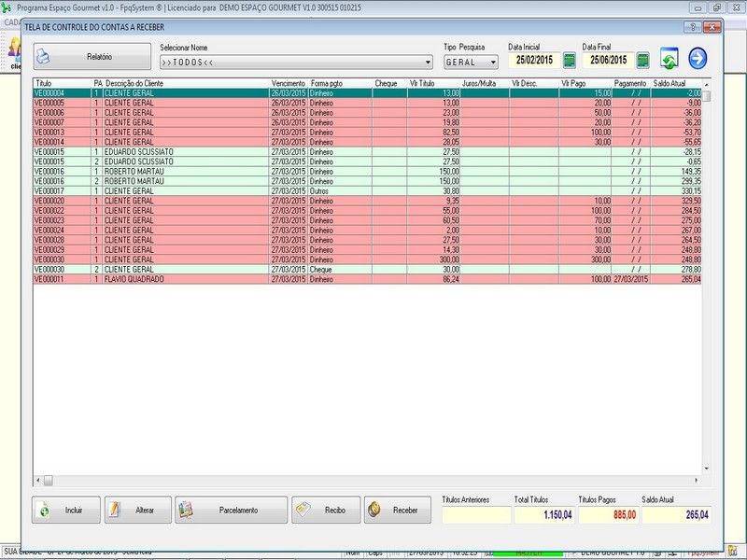Click the Recibo receipt button
This screenshot has height=560, width=747.
(x=324, y=510)
